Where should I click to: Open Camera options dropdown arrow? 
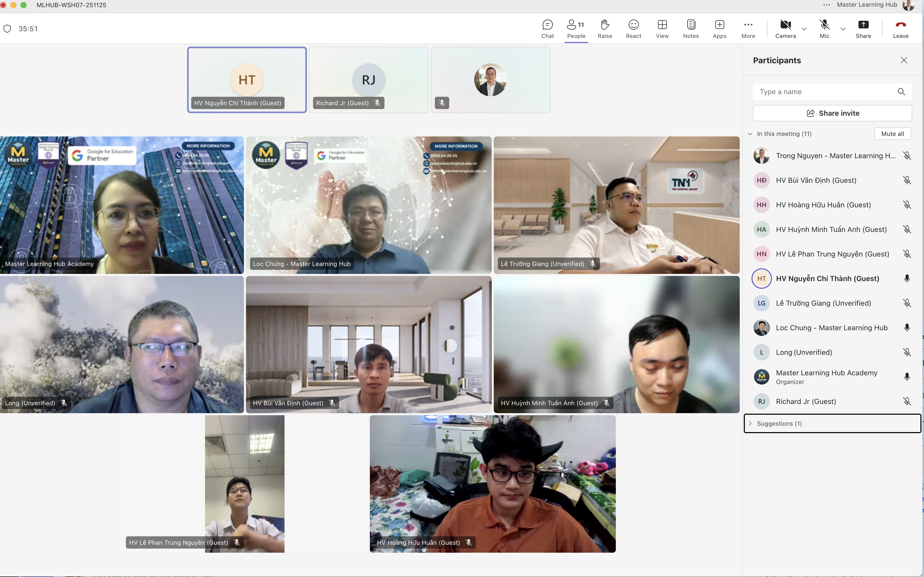coord(804,29)
